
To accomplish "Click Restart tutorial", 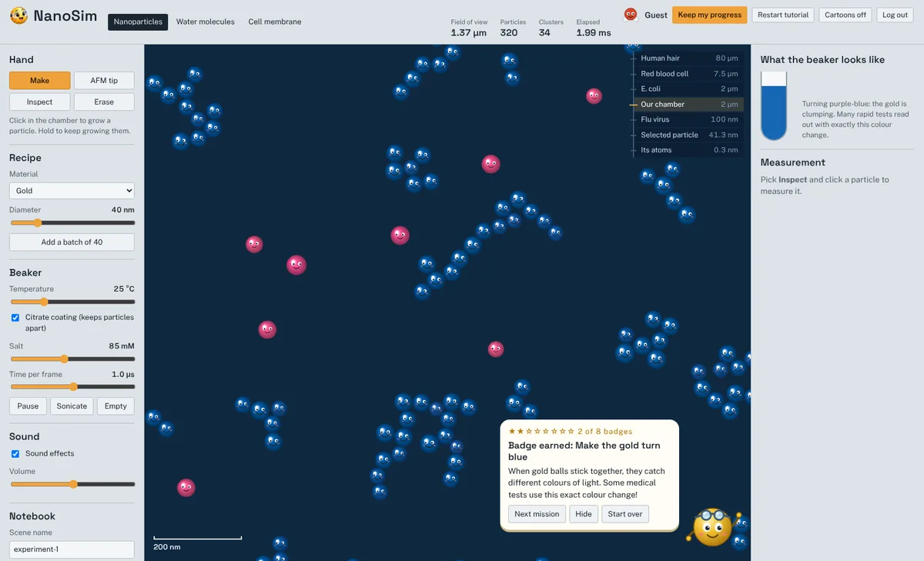I will pos(783,15).
